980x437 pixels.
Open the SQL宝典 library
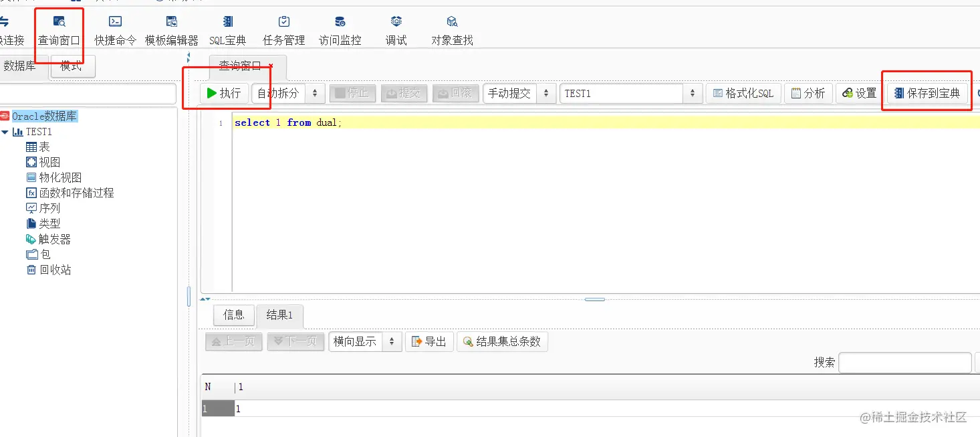point(228,31)
